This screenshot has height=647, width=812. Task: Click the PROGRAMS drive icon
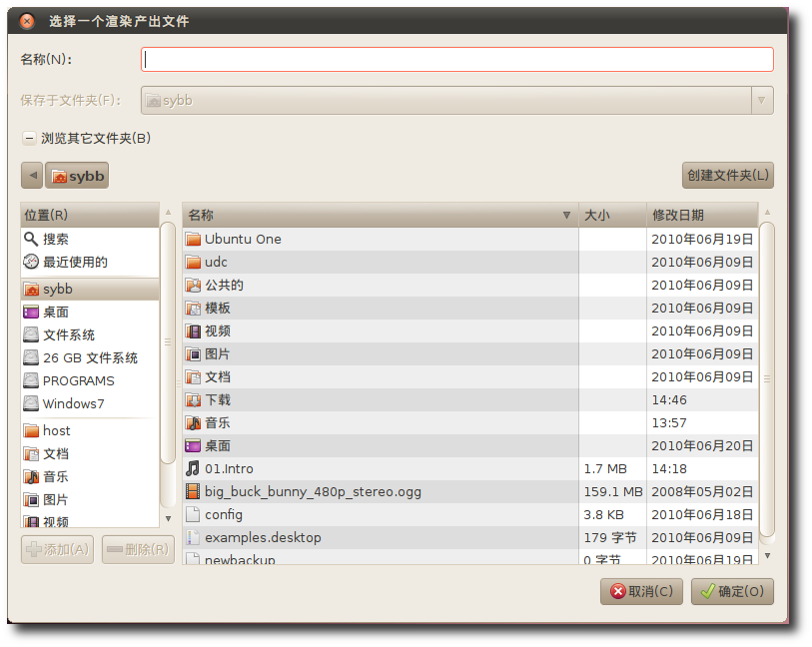point(31,380)
